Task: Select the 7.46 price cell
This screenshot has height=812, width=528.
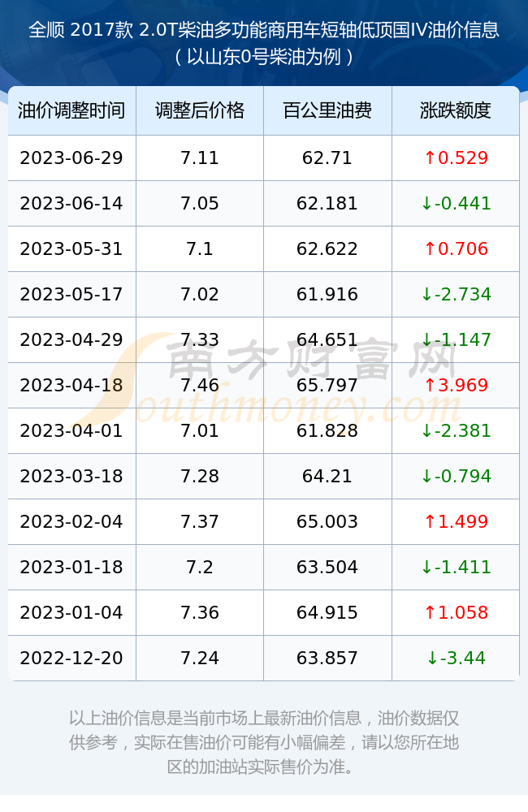Action: point(200,385)
